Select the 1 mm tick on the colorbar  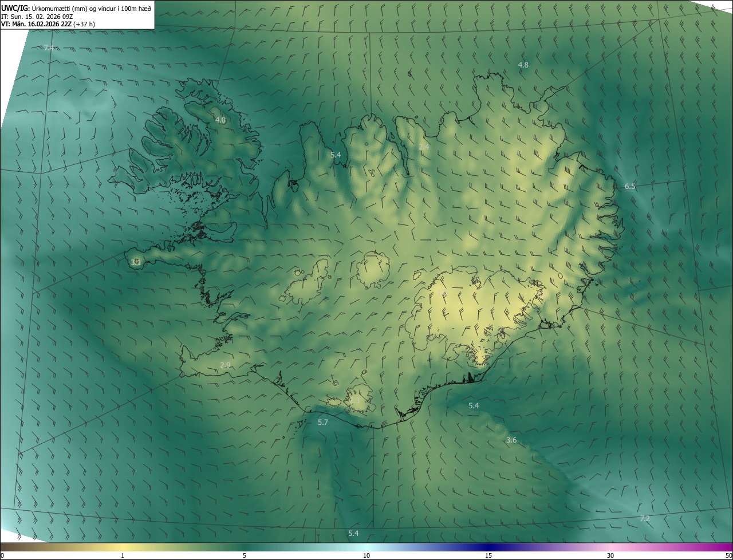pos(123,555)
